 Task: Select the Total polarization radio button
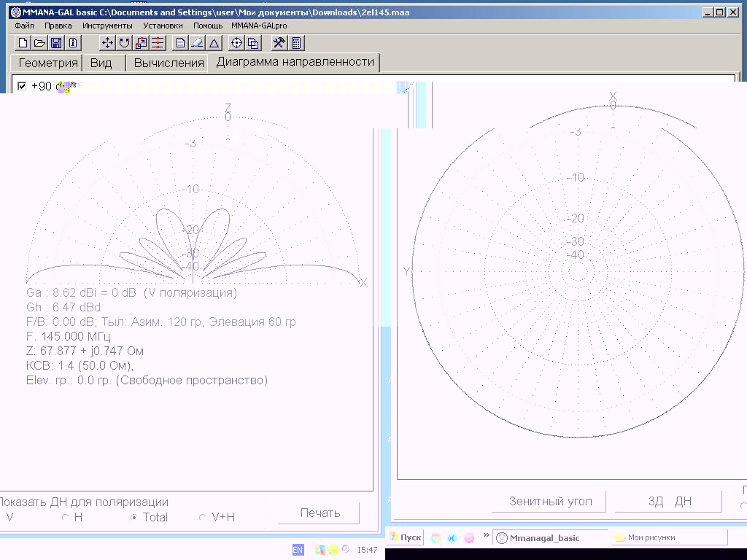(133, 518)
